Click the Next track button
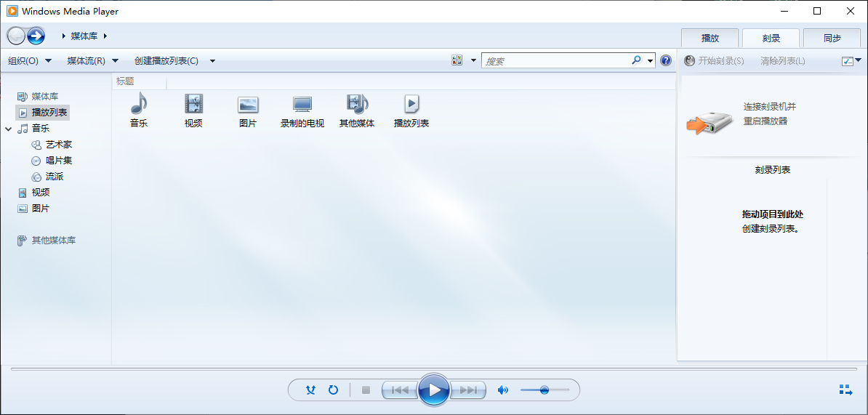The height and width of the screenshot is (415, 868). (x=468, y=390)
